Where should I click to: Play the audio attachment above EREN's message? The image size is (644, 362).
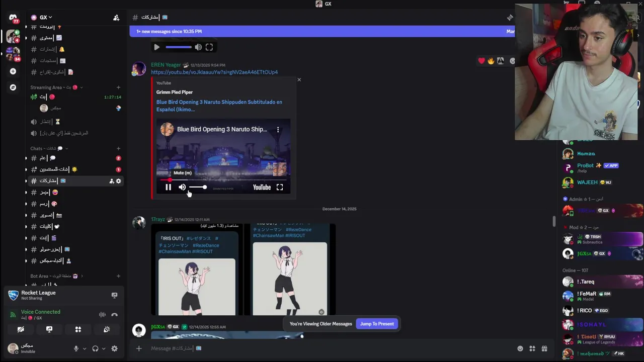point(156,47)
